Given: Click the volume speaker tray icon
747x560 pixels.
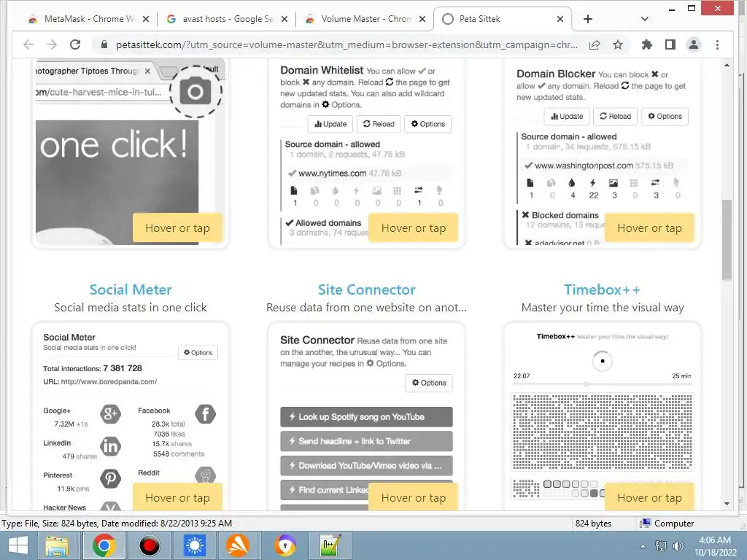Looking at the screenshot, I should tap(678, 546).
